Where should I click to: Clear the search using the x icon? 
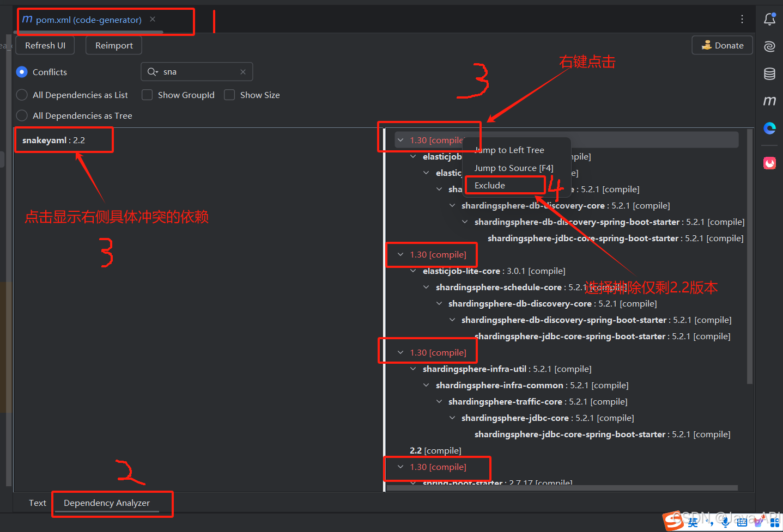coord(243,71)
